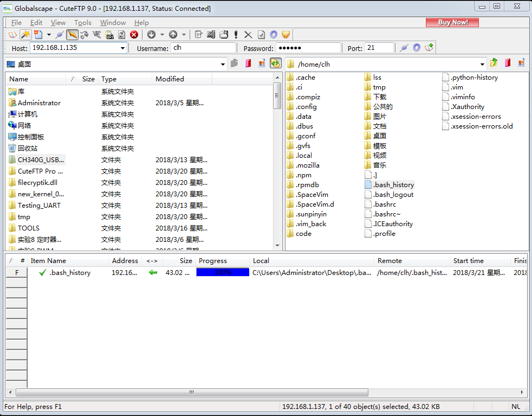Sort the local list by Modified column
The height and width of the screenshot is (416, 532).
click(181, 79)
